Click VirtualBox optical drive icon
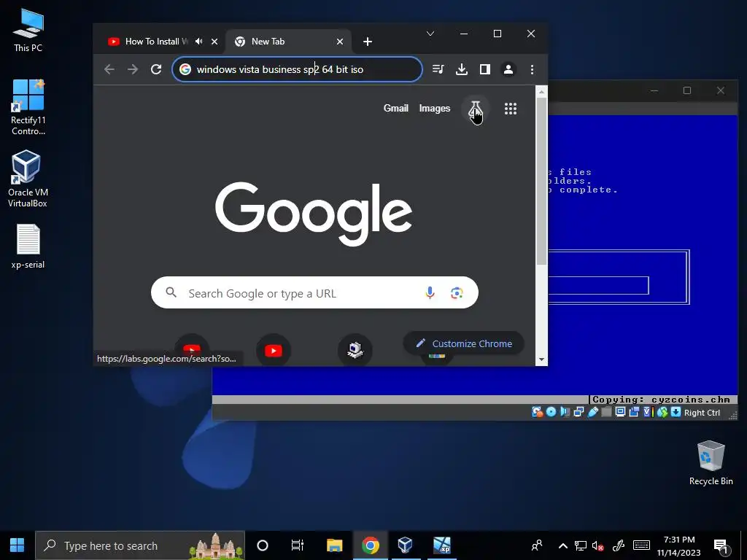The height and width of the screenshot is (560, 747). (551, 413)
